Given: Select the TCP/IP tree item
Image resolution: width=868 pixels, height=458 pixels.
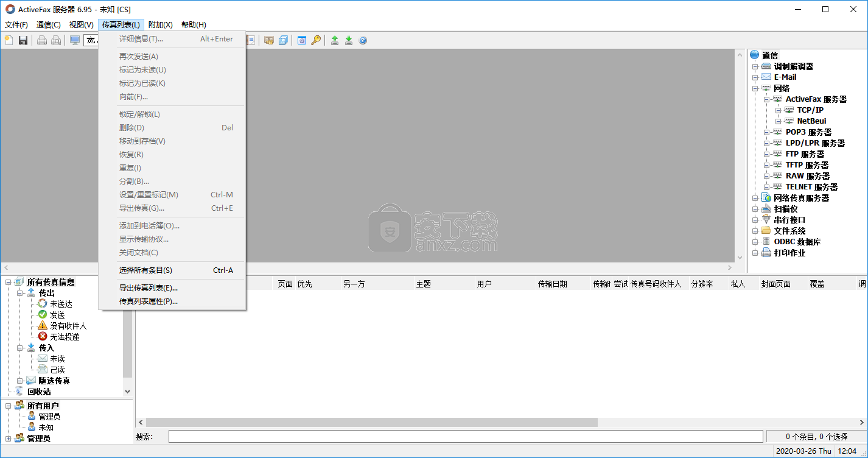Looking at the screenshot, I should pyautogui.click(x=810, y=110).
